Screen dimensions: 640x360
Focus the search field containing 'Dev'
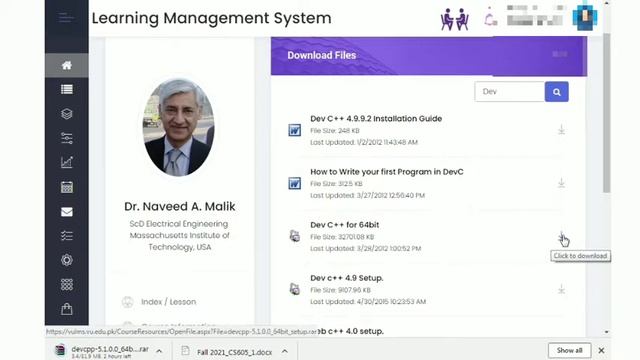pyautogui.click(x=509, y=92)
